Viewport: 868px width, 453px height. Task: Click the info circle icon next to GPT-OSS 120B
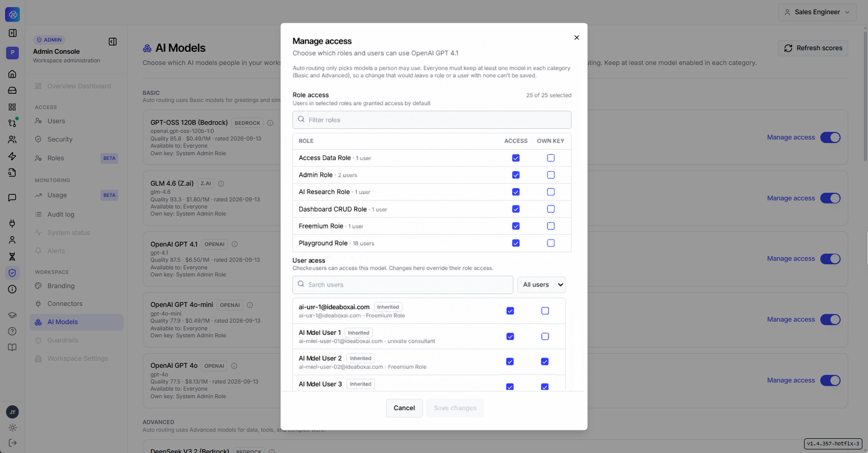click(270, 123)
